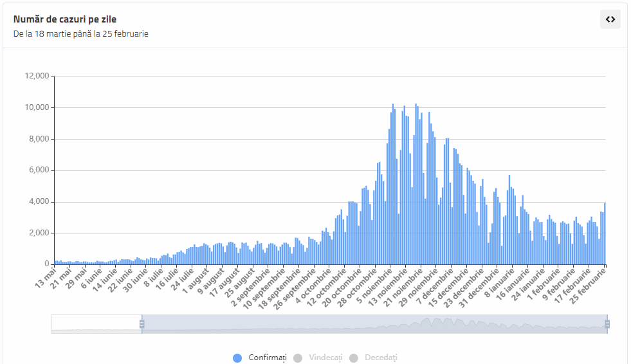
Task: Click the gray Vindecați legend circle
Action: [x=297, y=358]
